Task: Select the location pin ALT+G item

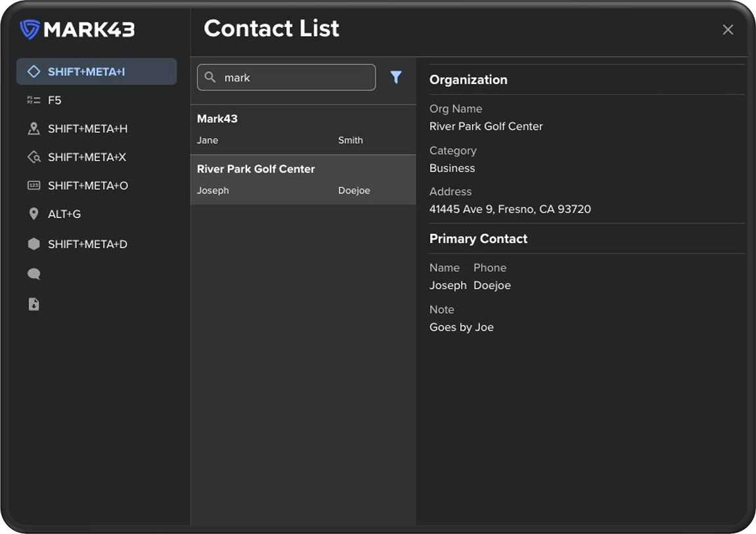Action: [34, 214]
